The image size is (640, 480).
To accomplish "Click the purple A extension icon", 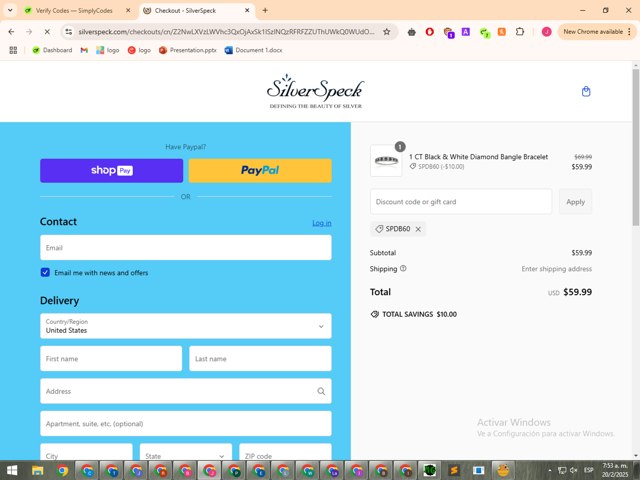I will [466, 31].
